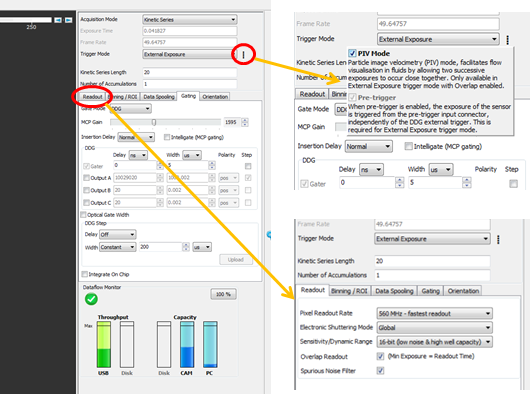The image size is (530, 394).
Task: Click the Kinetic Series Length field in the left panel
Action: tap(190, 72)
